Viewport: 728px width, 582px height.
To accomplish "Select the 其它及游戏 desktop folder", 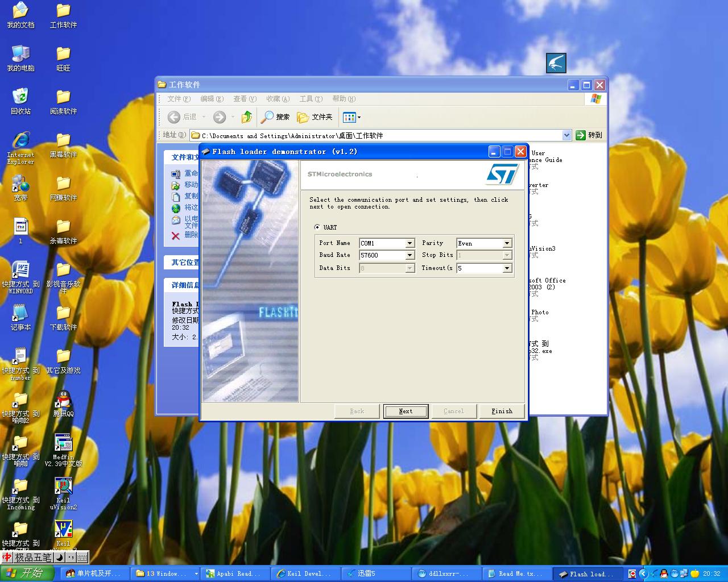I will click(63, 361).
